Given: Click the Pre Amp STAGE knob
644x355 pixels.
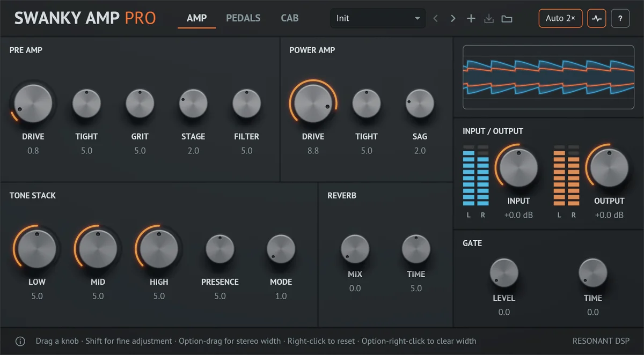Looking at the screenshot, I should coord(193,103).
